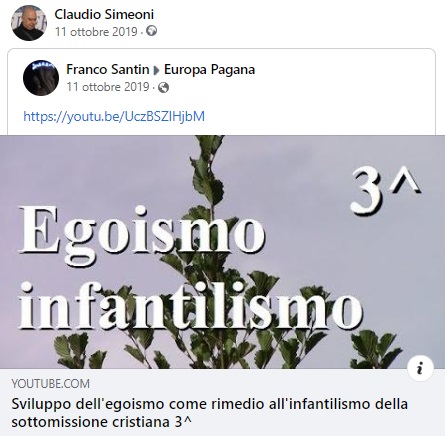
Task: Click the YOUTUBE.COM source label
Action: pyautogui.click(x=51, y=383)
